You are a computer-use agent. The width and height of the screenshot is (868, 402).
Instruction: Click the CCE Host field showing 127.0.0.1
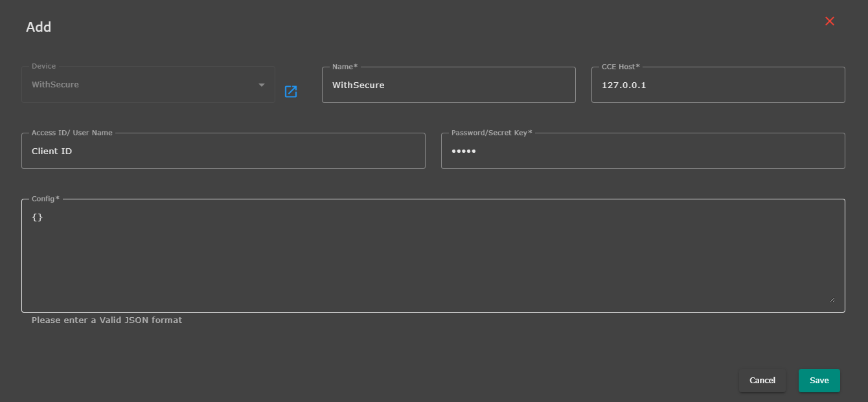tap(718, 85)
